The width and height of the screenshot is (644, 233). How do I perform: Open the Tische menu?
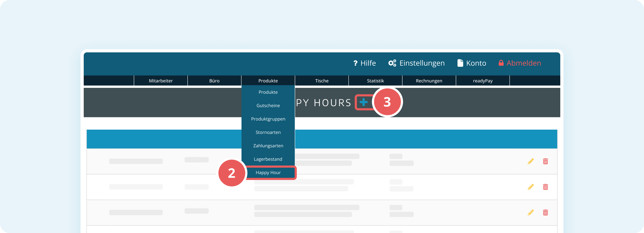322,81
